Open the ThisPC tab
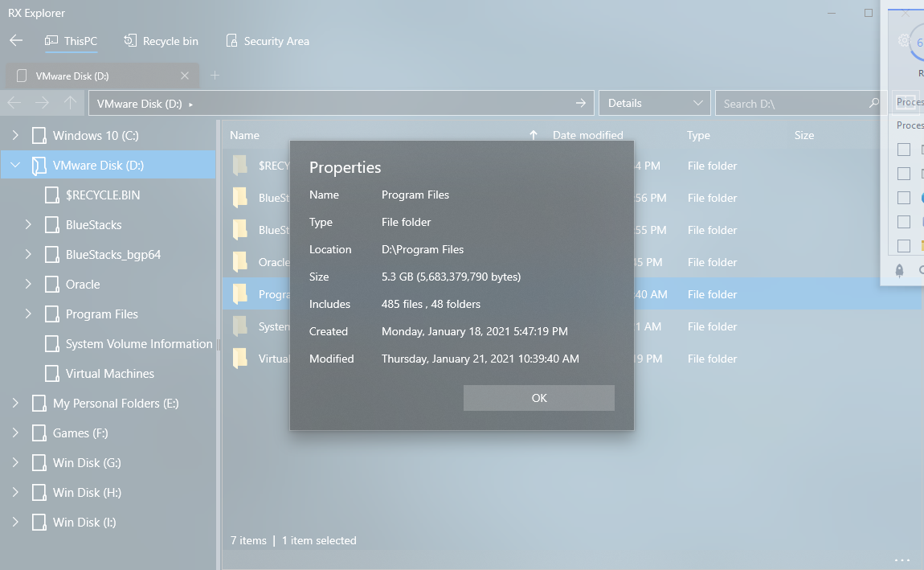924x570 pixels. point(72,41)
